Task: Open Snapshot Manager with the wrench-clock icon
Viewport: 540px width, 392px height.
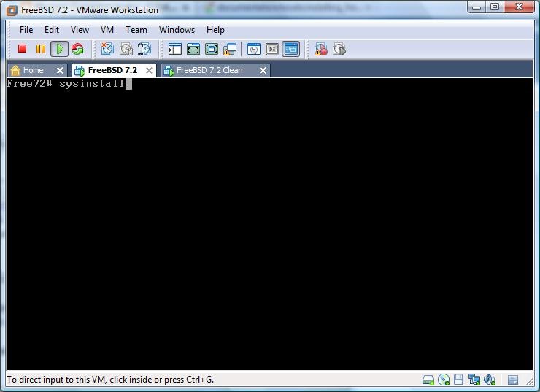Action: coord(144,49)
